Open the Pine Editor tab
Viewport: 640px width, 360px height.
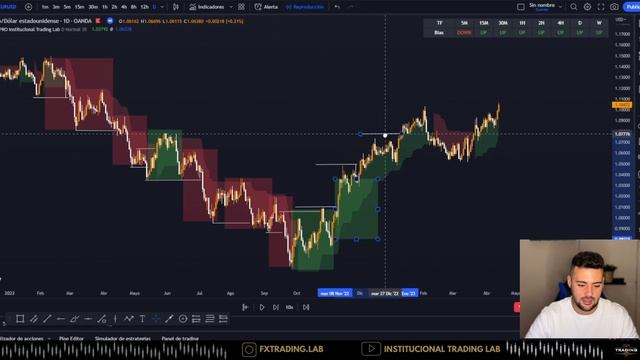point(71,338)
